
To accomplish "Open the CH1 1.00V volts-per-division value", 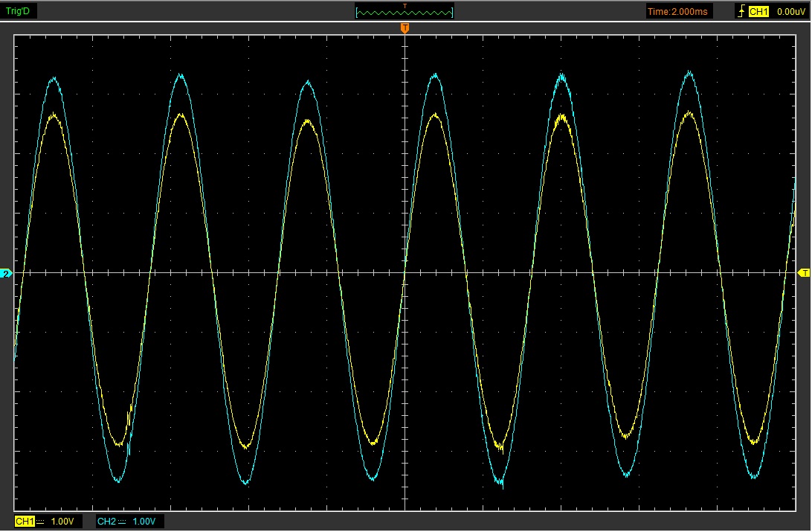I will tap(62, 522).
